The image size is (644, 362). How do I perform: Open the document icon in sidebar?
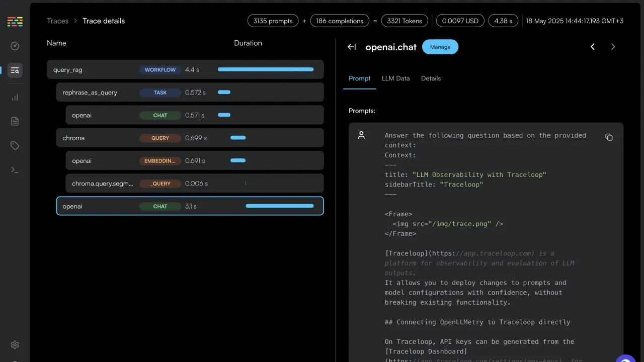point(15,121)
